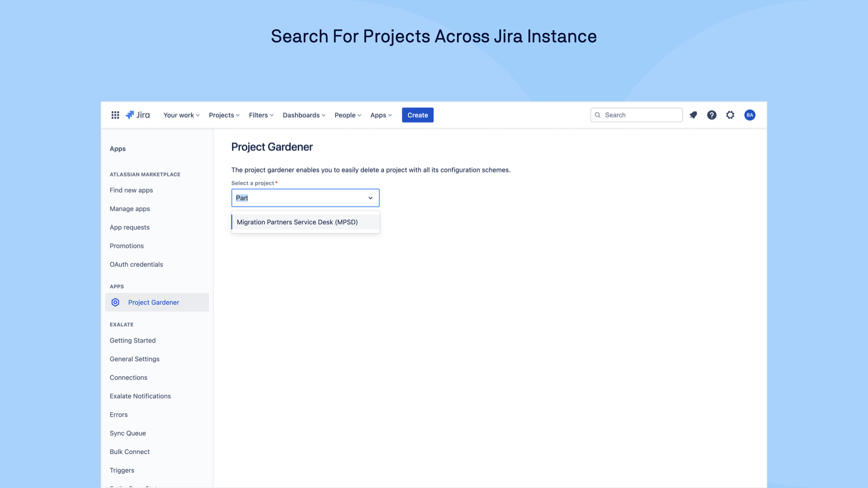Click the Project Gardener hexagon icon
Screen dimensions: 868x488
pos(115,302)
